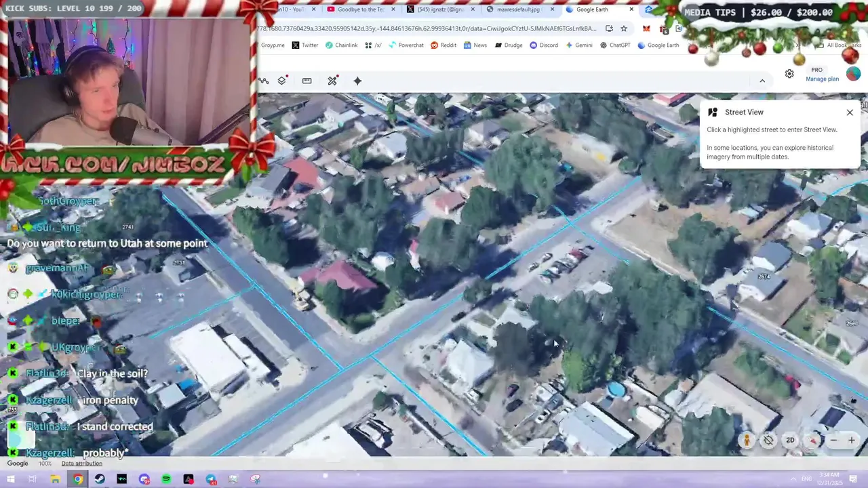This screenshot has height=488, width=868.
Task: Open Google Earth settings gear
Action: pos(789,74)
